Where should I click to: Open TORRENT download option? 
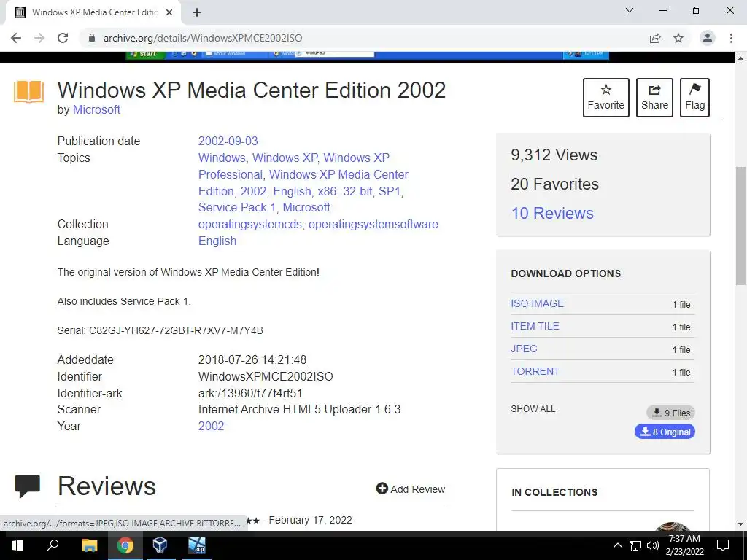535,371
